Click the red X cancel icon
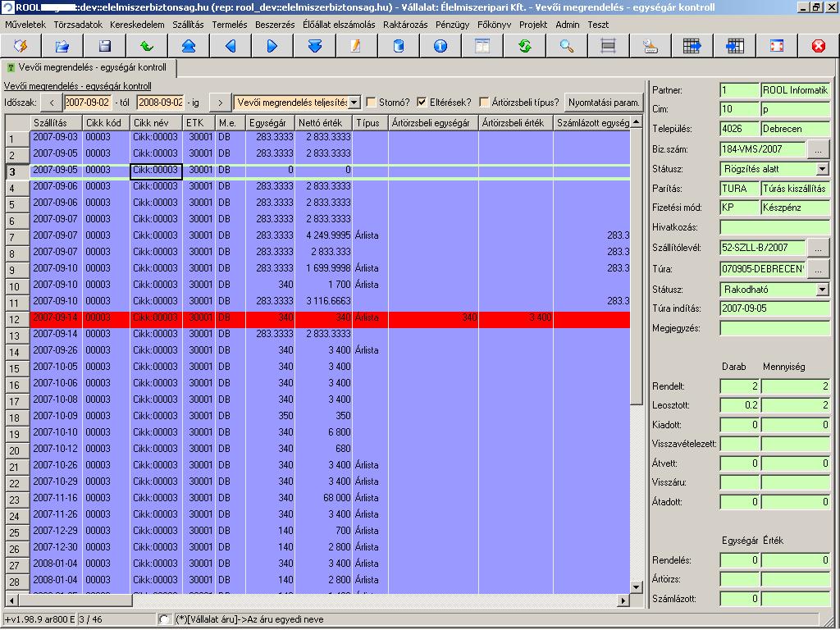Viewport: 840px width, 630px height. pos(819,46)
